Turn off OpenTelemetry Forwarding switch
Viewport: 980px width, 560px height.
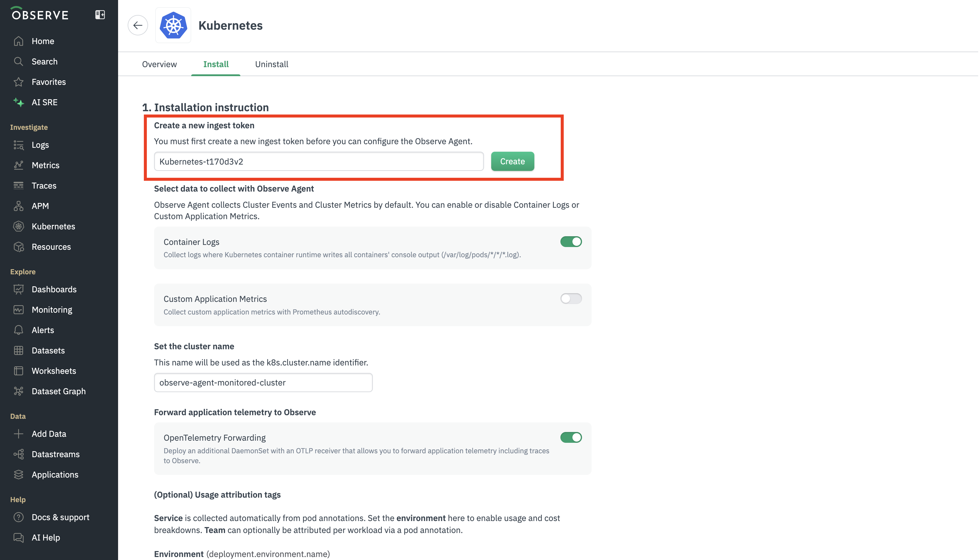[x=571, y=437]
